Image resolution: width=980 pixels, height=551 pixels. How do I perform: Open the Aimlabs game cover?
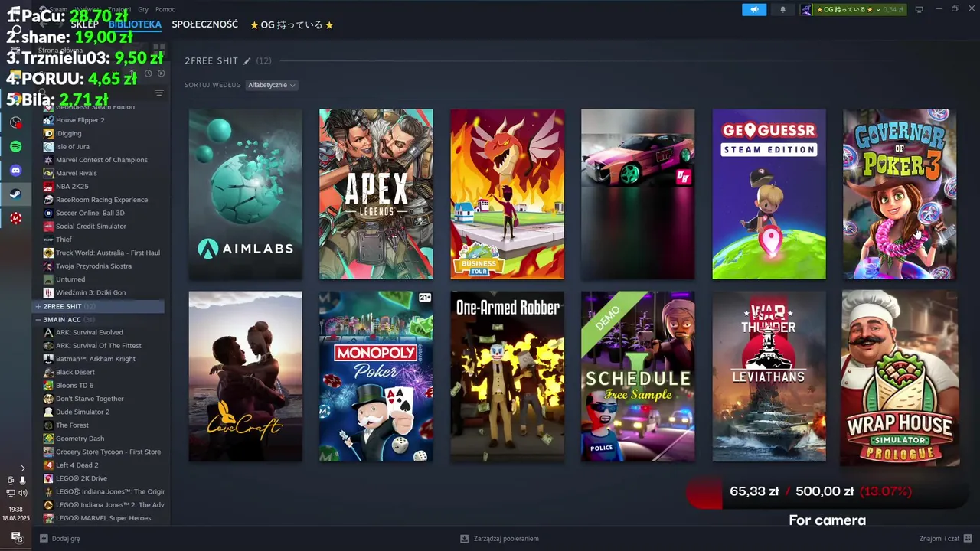pyautogui.click(x=245, y=194)
